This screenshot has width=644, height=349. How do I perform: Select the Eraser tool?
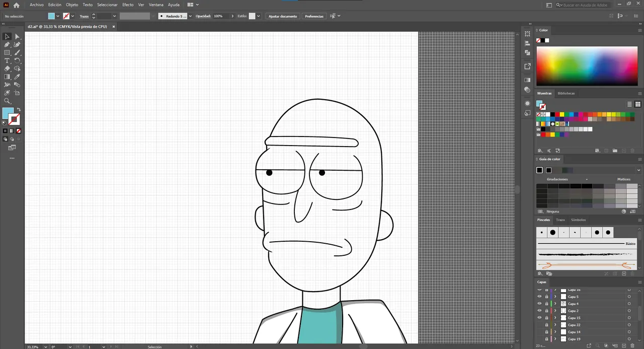[x=7, y=68]
